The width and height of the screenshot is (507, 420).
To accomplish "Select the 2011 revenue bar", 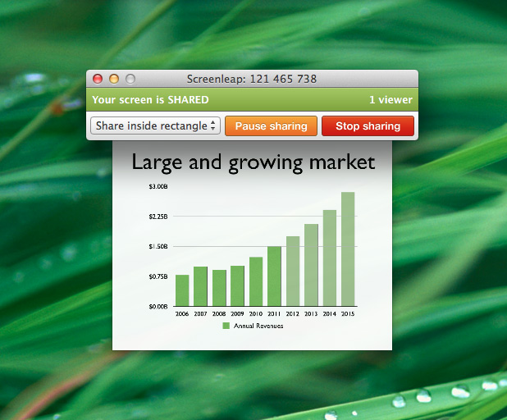I will point(274,276).
